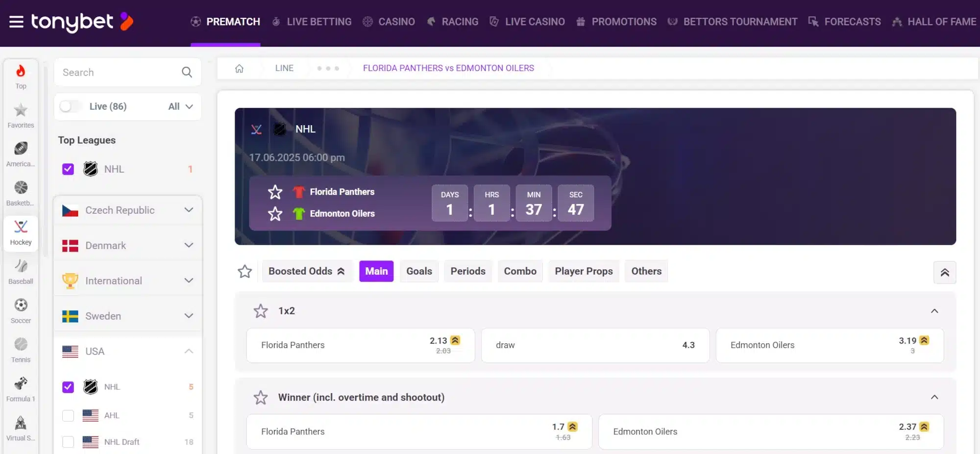Switch to the Periods tab
This screenshot has height=454, width=980.
[x=468, y=272]
